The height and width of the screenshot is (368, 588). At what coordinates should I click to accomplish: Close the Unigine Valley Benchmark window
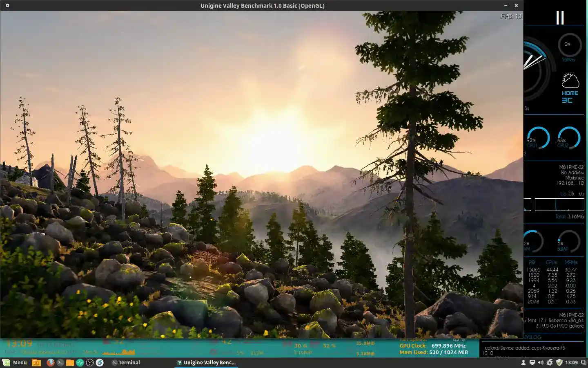pyautogui.click(x=516, y=6)
